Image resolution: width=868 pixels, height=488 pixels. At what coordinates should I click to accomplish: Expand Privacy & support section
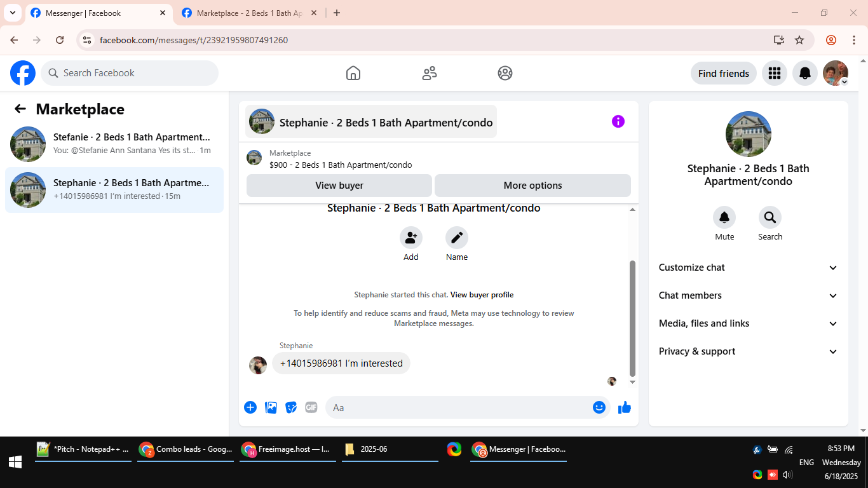pyautogui.click(x=749, y=351)
